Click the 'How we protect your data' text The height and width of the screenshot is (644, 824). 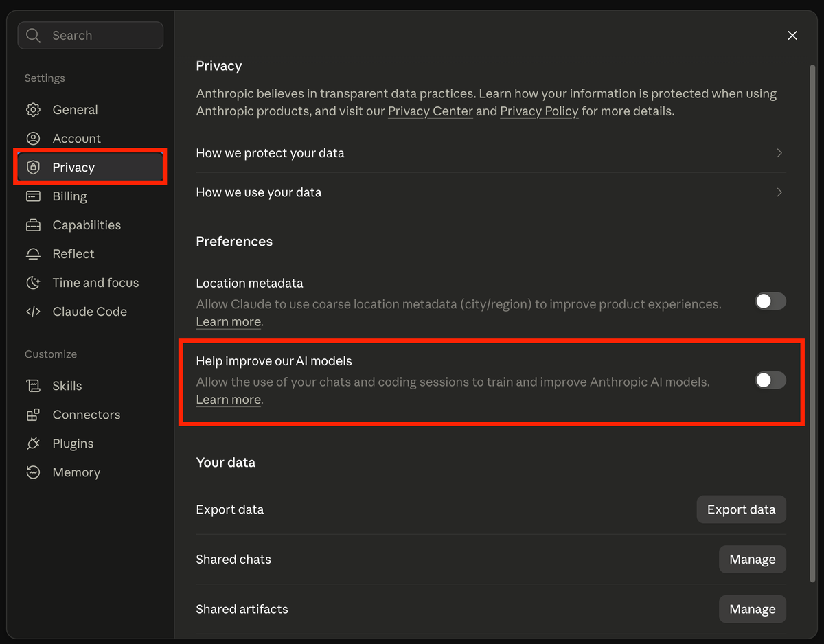tap(270, 153)
